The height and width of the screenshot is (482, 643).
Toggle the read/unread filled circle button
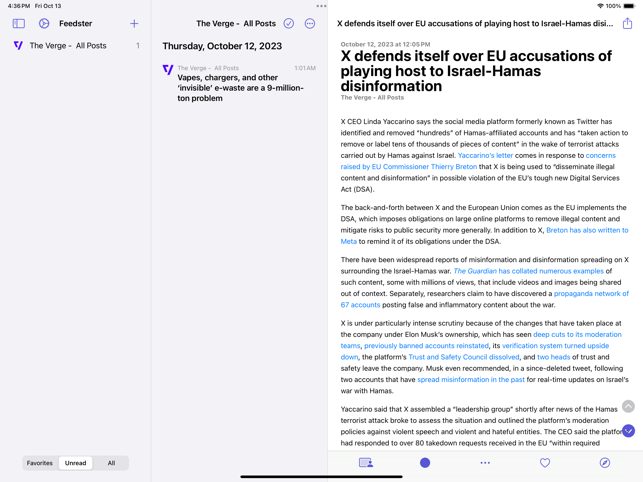click(x=425, y=463)
